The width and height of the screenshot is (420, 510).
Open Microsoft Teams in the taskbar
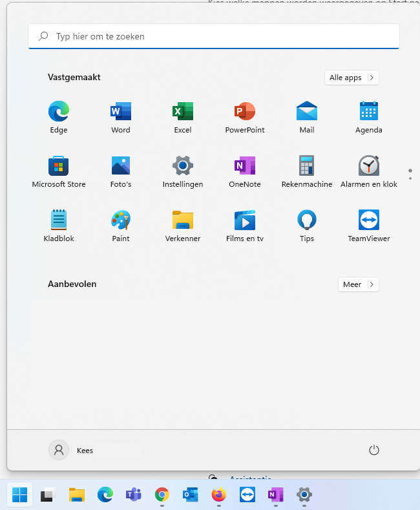[134, 494]
